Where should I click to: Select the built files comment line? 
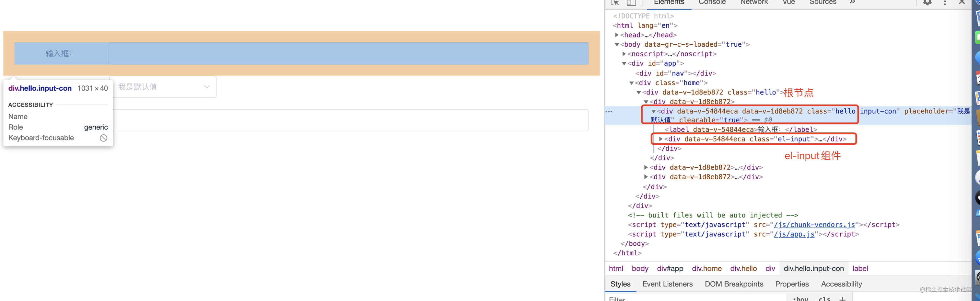click(x=713, y=215)
